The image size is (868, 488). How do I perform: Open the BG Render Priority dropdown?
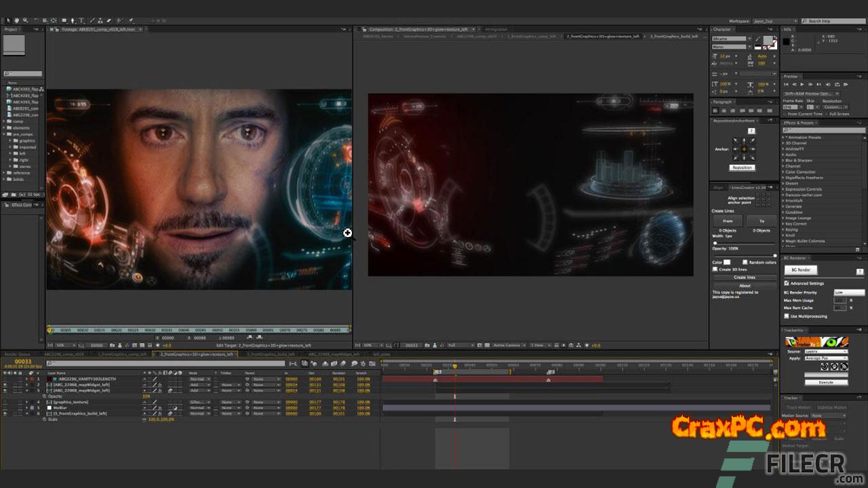849,292
